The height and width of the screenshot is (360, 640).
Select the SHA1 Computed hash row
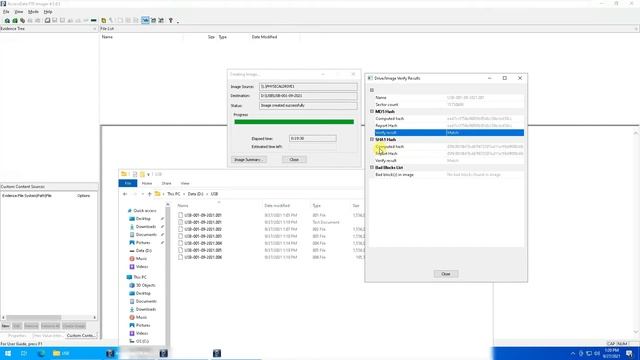pyautogui.click(x=449, y=147)
